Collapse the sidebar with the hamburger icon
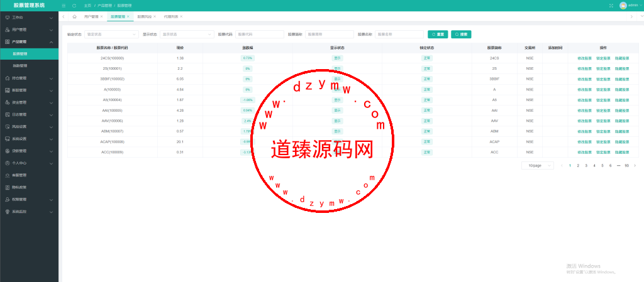 coord(64,6)
